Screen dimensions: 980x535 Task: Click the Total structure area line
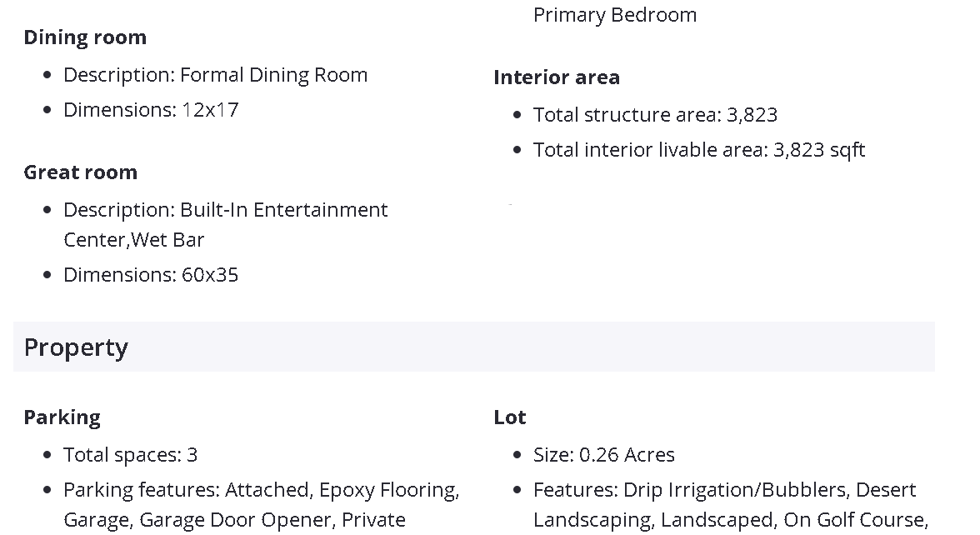pyautogui.click(x=655, y=115)
